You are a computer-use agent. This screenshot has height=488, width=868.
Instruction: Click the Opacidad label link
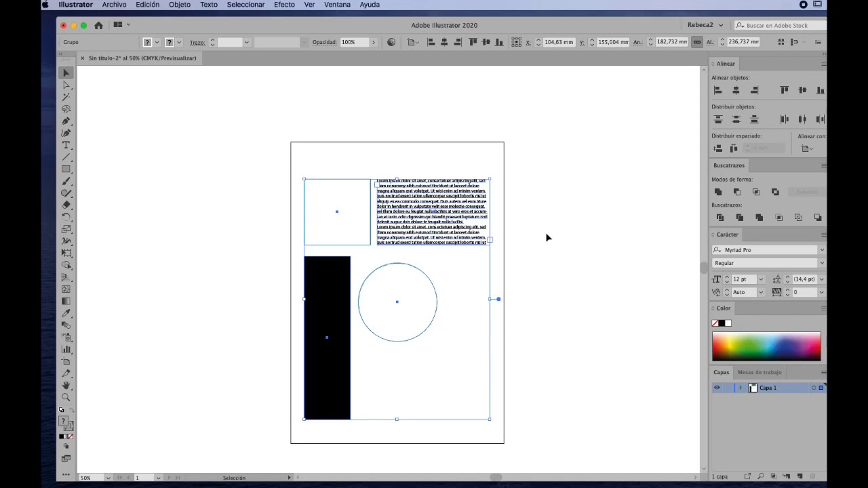click(x=324, y=42)
